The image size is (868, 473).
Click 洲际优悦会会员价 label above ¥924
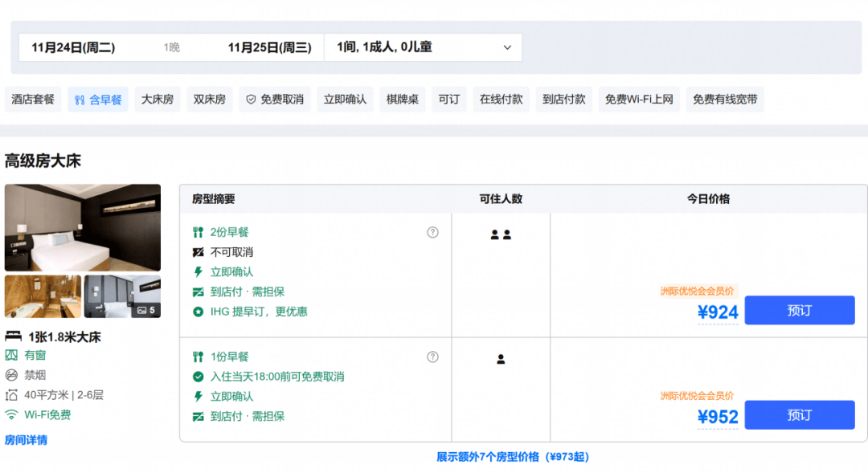(697, 291)
